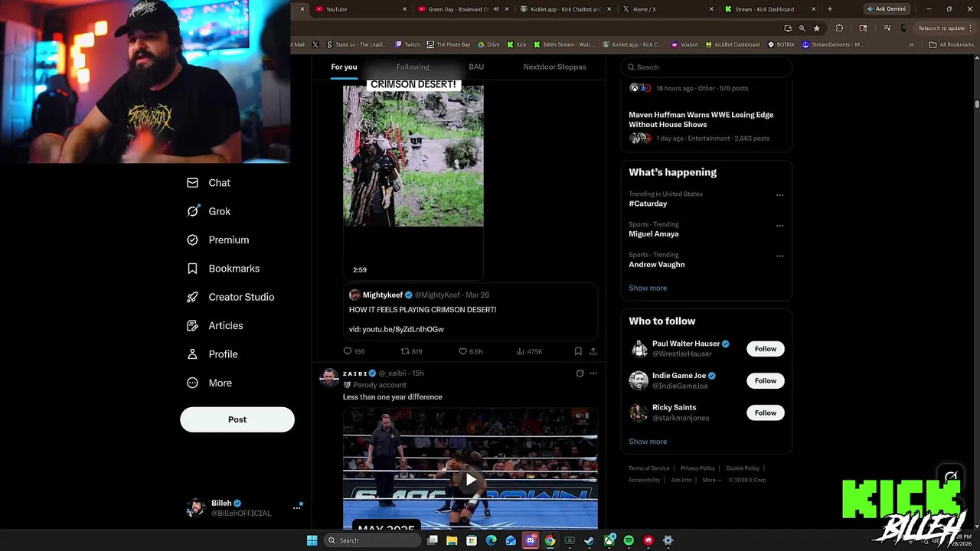Launch Creator Studio from the sidebar
The height and width of the screenshot is (551, 980).
230,297
